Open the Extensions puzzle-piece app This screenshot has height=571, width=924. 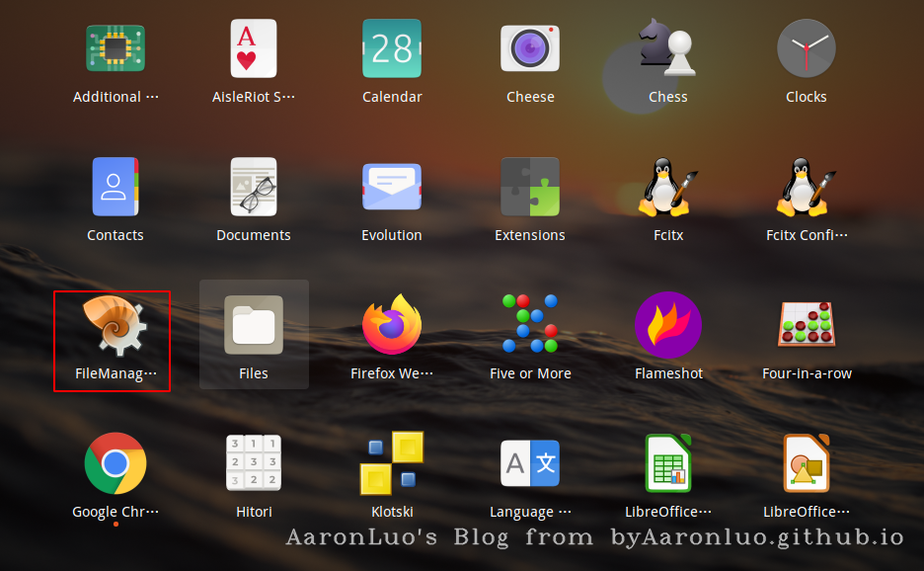coord(530,187)
